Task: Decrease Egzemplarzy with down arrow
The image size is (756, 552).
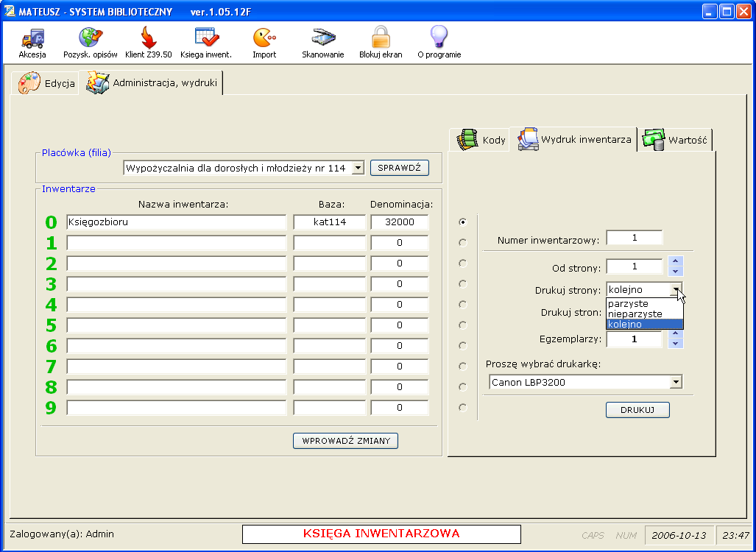Action: 676,343
